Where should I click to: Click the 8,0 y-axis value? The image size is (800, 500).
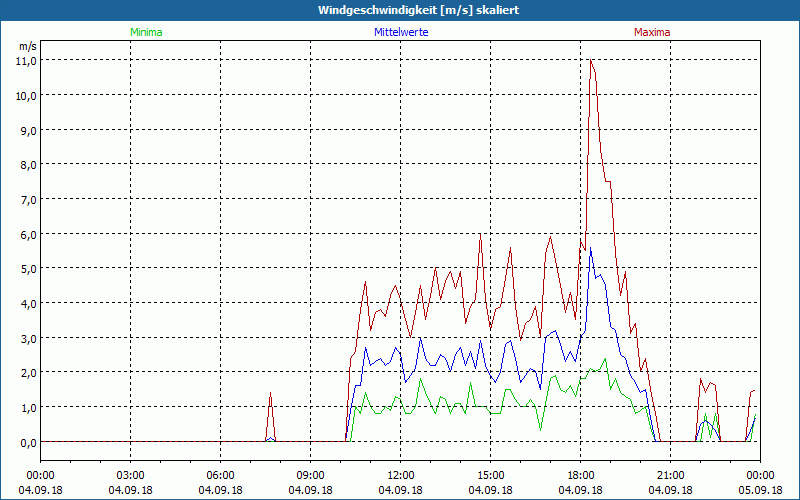pos(29,165)
